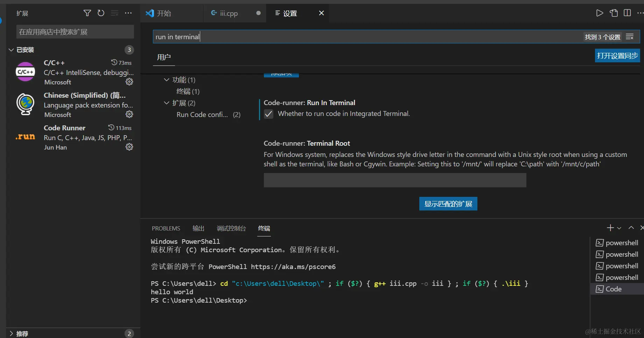644x338 pixels.
Task: Click the C/C++ extension gear icon
Action: click(x=129, y=82)
